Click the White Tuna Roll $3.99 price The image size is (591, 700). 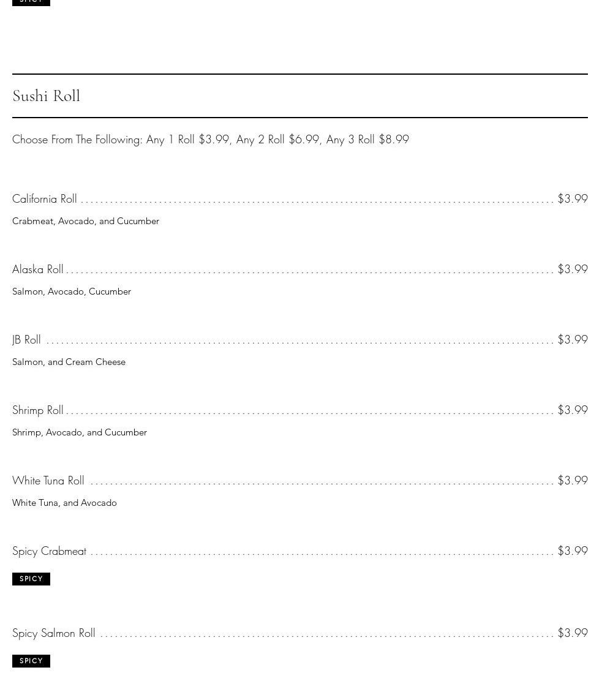tap(572, 481)
